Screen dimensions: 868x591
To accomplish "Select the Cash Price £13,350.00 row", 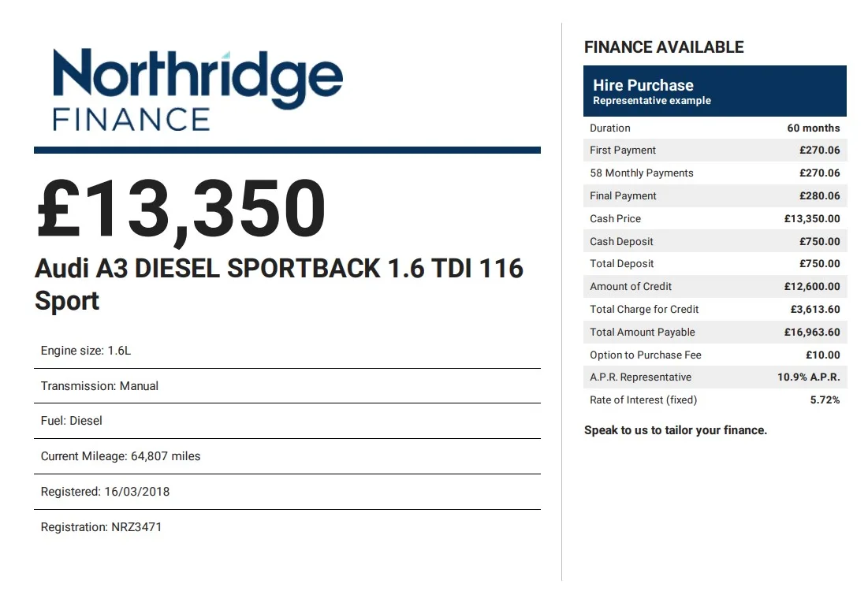I will pyautogui.click(x=714, y=219).
